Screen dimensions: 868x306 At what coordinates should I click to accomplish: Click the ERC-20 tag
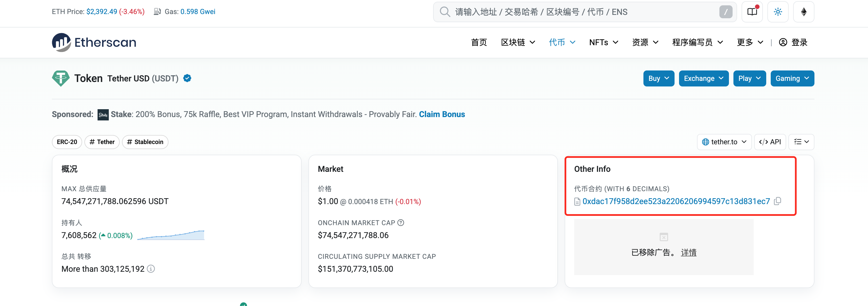[x=67, y=142]
